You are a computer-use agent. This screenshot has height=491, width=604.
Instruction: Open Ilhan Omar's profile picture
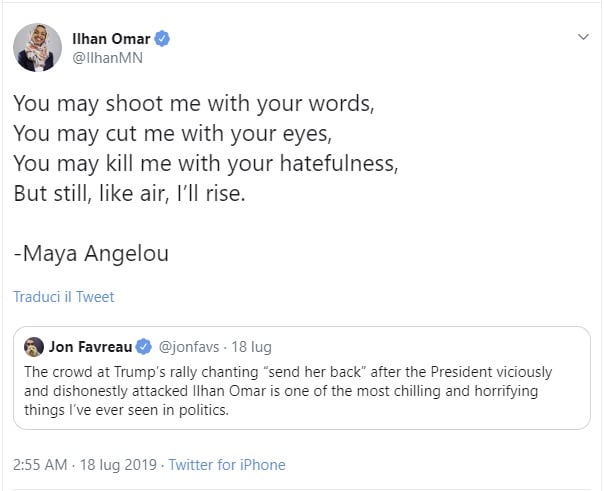[37, 46]
